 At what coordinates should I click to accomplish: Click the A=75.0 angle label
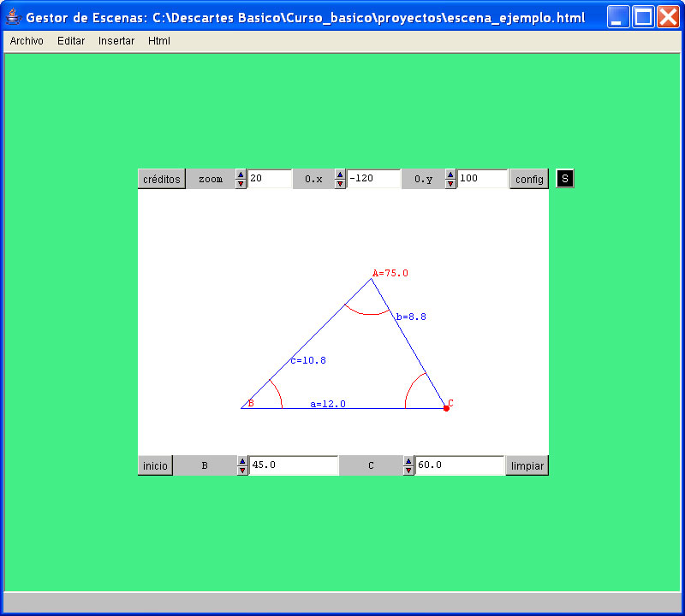390,273
